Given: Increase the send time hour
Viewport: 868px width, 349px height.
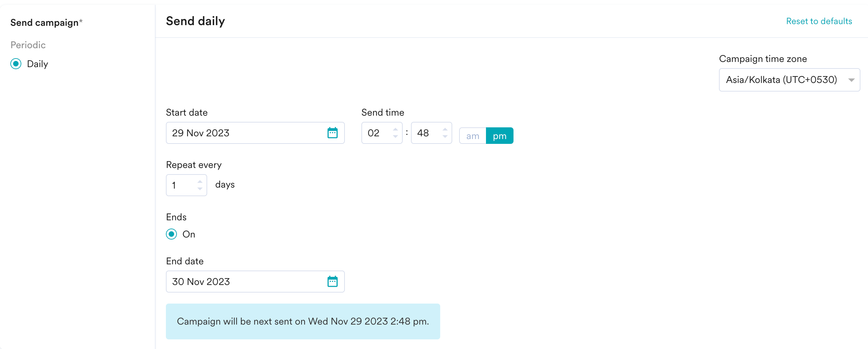Looking at the screenshot, I should (x=395, y=129).
